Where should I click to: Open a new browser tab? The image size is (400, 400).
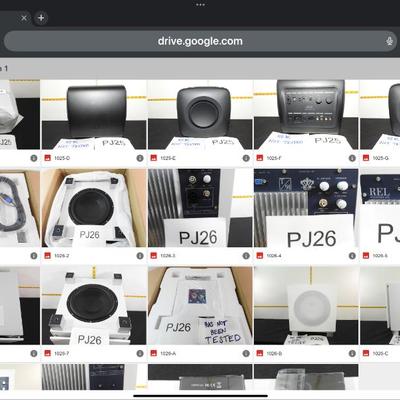pyautogui.click(x=41, y=18)
